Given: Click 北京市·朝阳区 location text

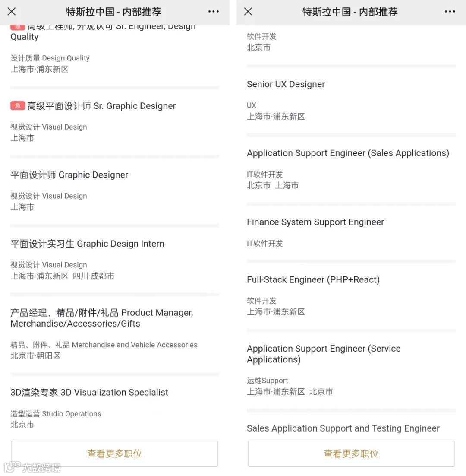Looking at the screenshot, I should 35,356.
